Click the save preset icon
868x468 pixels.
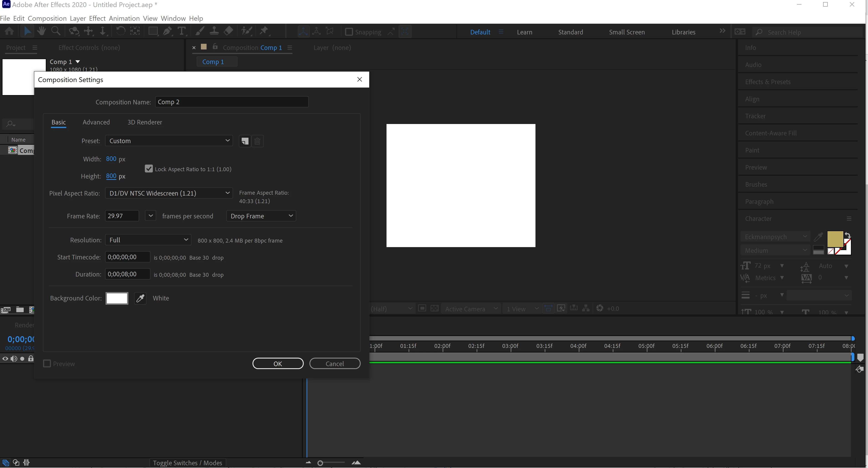(245, 141)
